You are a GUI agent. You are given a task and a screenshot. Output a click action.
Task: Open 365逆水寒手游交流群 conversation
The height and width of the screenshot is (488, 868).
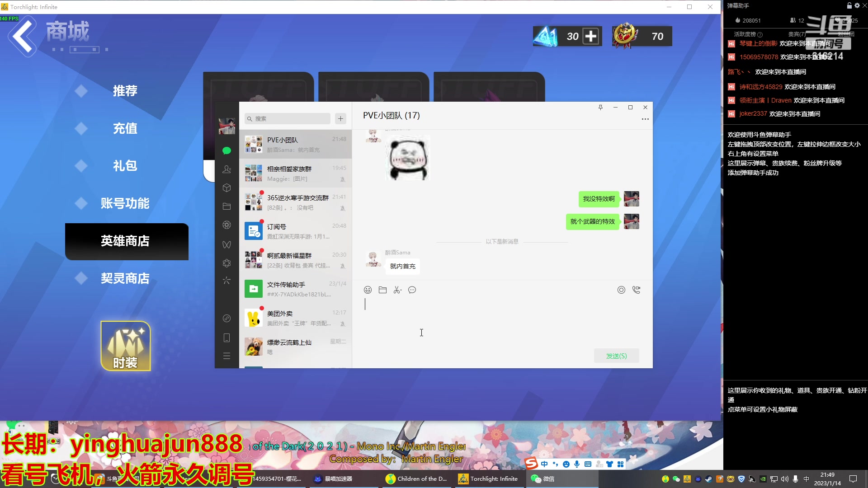[296, 202]
